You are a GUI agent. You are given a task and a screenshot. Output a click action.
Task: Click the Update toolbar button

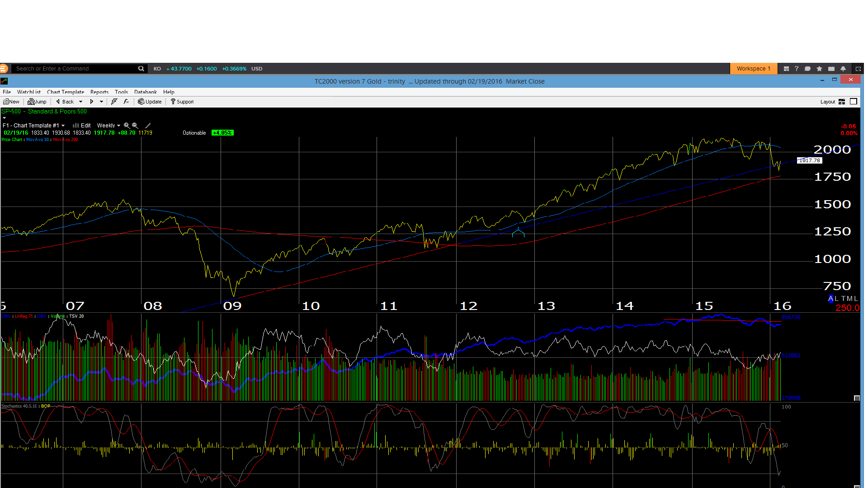(150, 102)
